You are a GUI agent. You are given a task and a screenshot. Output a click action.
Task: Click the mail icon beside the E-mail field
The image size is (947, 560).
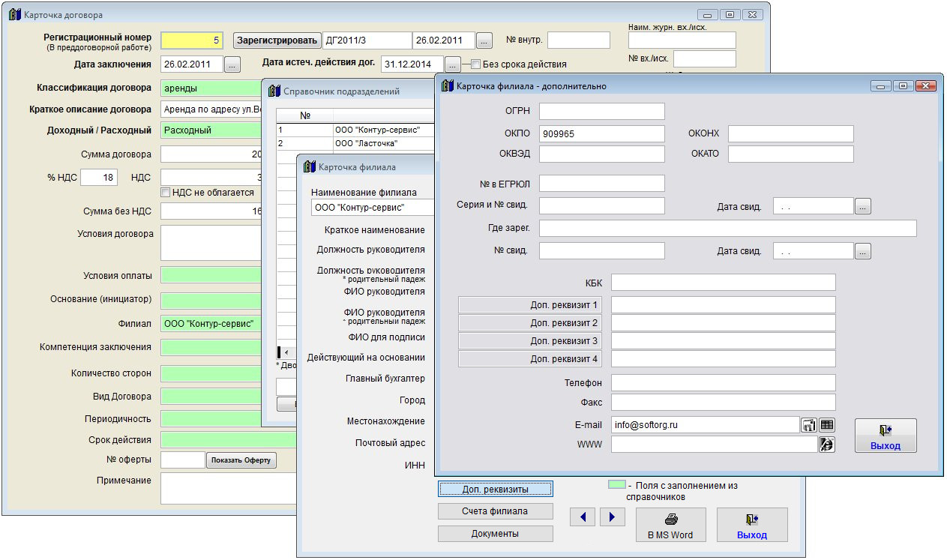pos(808,425)
